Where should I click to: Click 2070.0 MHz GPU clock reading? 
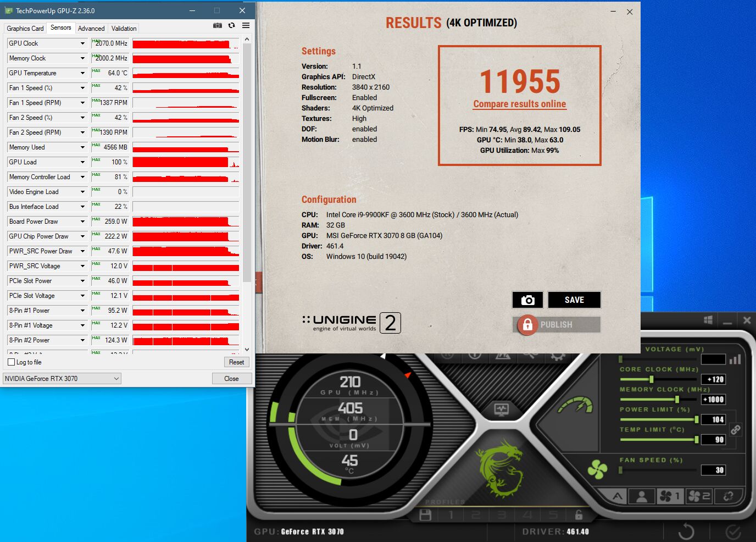coord(110,43)
